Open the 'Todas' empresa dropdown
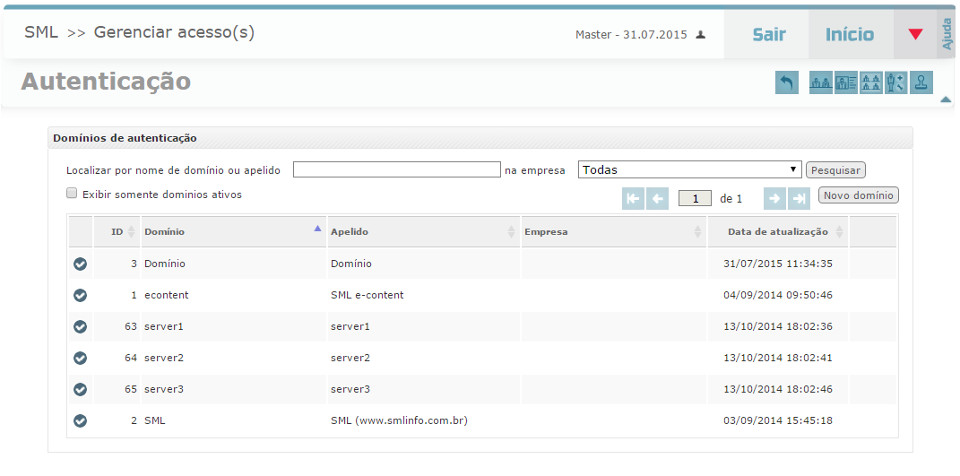This screenshot has width=960, height=476. click(x=690, y=170)
